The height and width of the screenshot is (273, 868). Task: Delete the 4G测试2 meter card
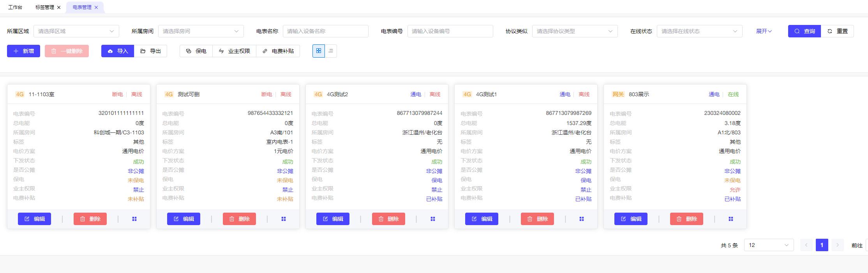[x=388, y=219]
